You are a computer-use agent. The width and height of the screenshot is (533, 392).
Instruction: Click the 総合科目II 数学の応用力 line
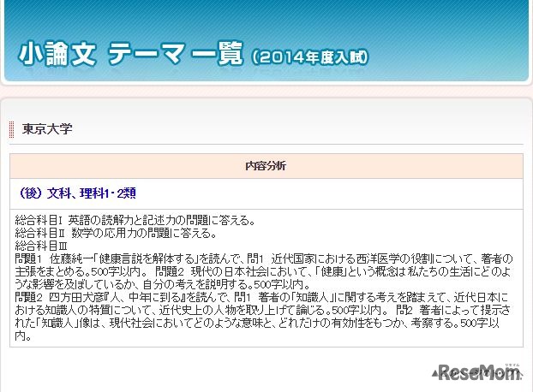click(116, 233)
